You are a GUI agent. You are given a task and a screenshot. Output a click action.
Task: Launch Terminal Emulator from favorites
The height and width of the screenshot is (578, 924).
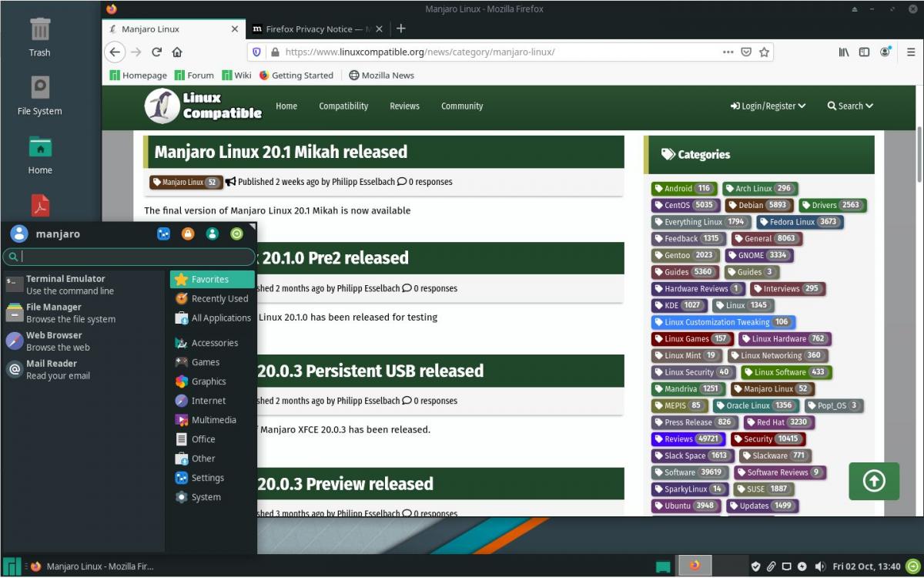[65, 284]
